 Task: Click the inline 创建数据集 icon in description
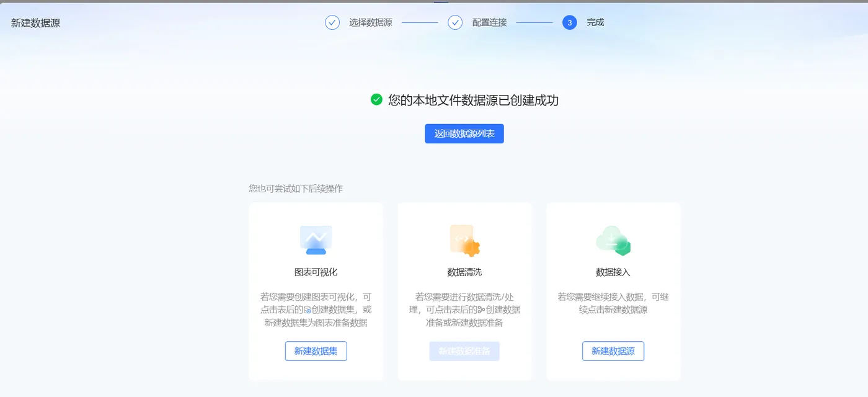tap(308, 310)
